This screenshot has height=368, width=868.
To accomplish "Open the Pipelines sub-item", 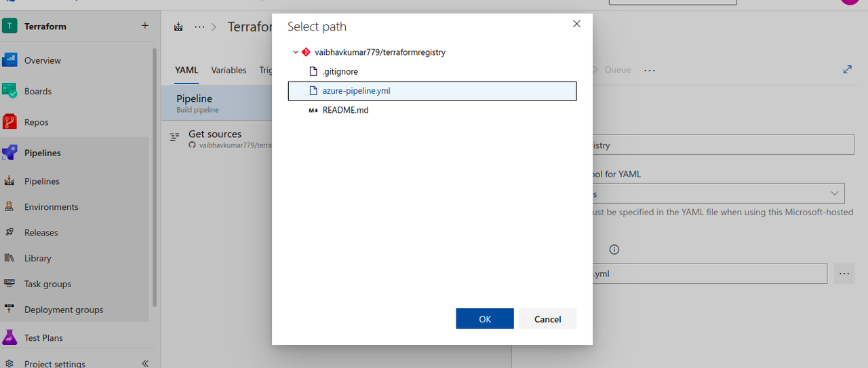I will click(42, 181).
